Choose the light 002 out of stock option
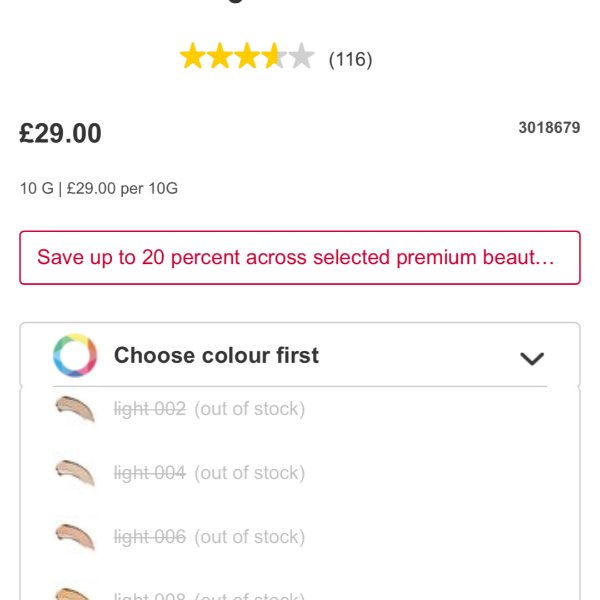The image size is (600, 600). pyautogui.click(x=209, y=409)
